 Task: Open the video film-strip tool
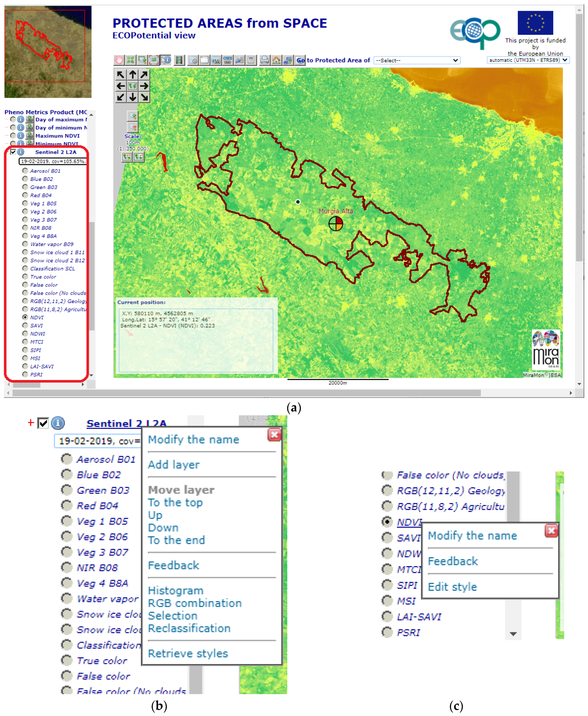click(x=179, y=60)
